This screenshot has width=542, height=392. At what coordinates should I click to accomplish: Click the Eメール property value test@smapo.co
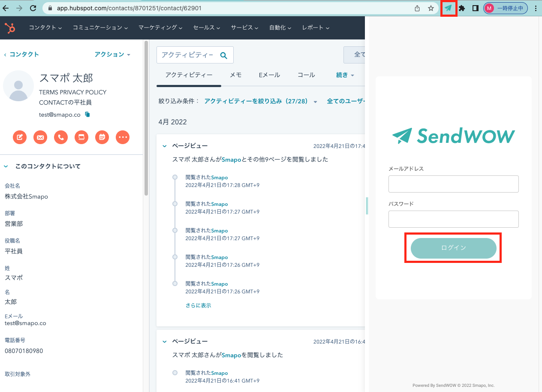coord(25,323)
